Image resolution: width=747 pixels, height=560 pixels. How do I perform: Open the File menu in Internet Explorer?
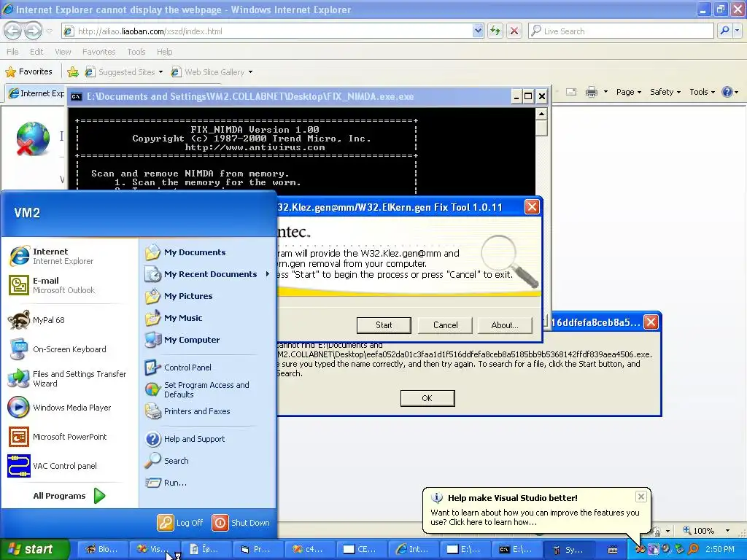pos(12,52)
